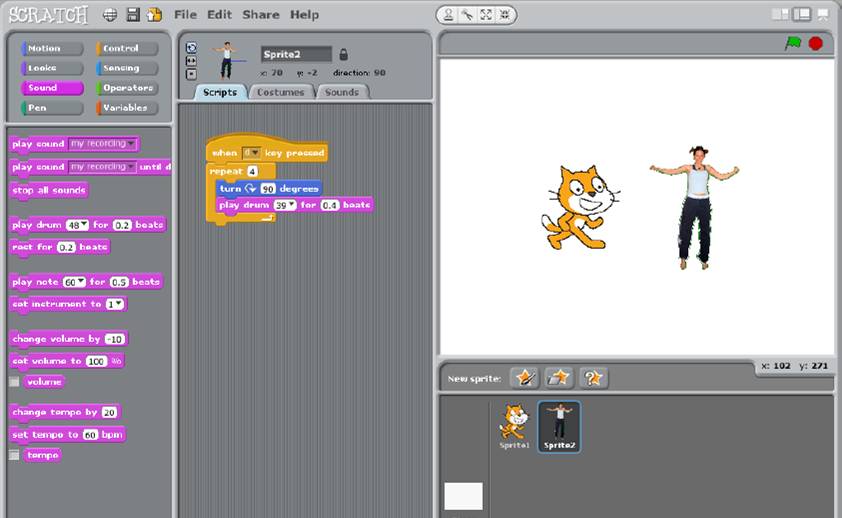Viewport: 842px width, 518px height.
Task: Click the Scratch logo
Action: (48, 15)
